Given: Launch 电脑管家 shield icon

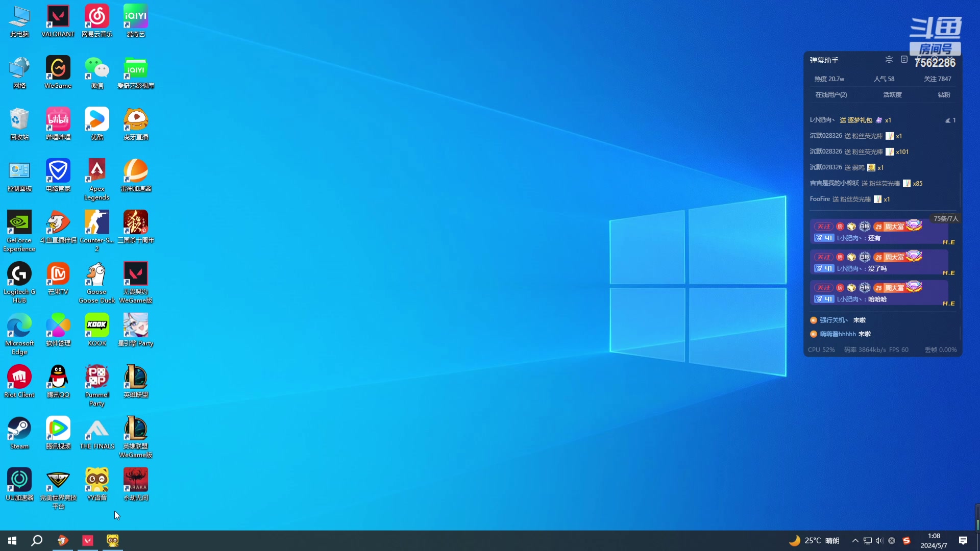Looking at the screenshot, I should [x=58, y=176].
